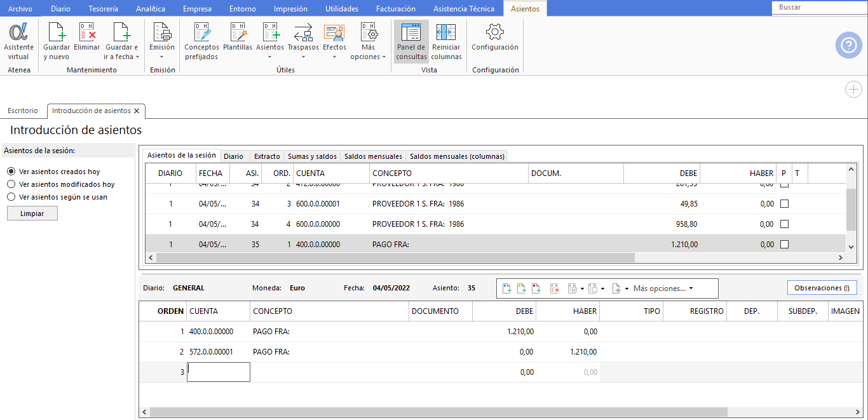Open Saldos mensuales (columnas) tab
The height and width of the screenshot is (420, 868).
pos(457,156)
